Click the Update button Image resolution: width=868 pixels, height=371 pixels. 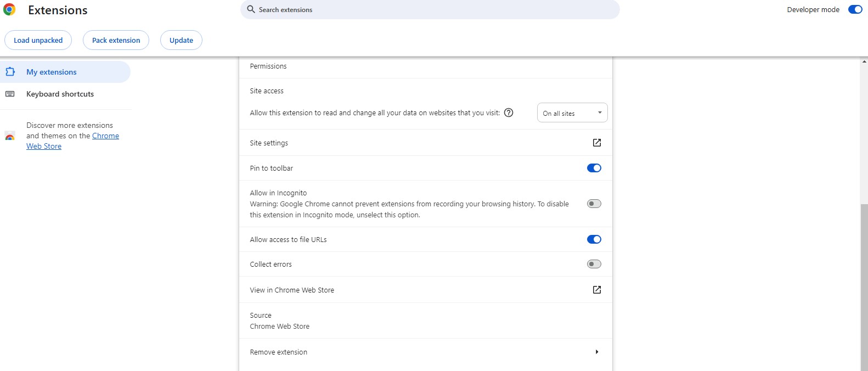181,40
